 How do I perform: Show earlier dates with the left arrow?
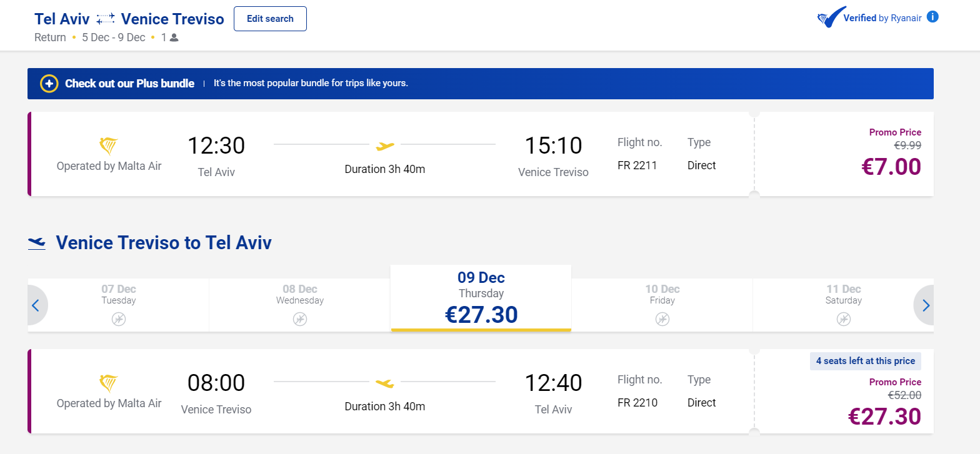pos(36,305)
